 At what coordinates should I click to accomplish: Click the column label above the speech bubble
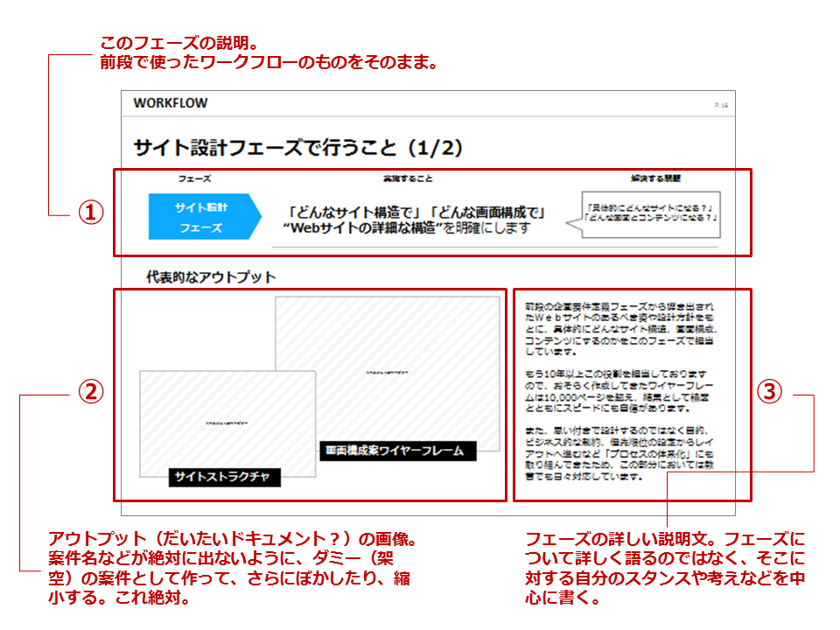pyautogui.click(x=655, y=178)
